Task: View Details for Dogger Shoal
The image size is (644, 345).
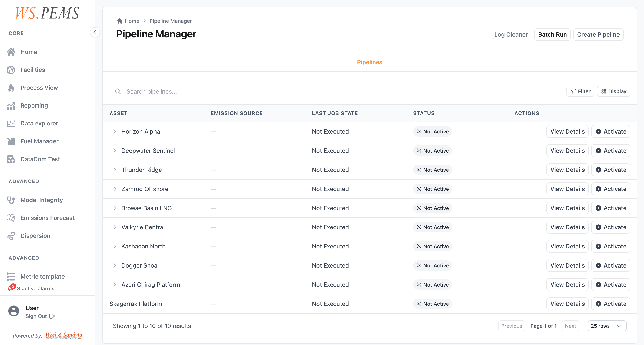Action: click(x=567, y=266)
